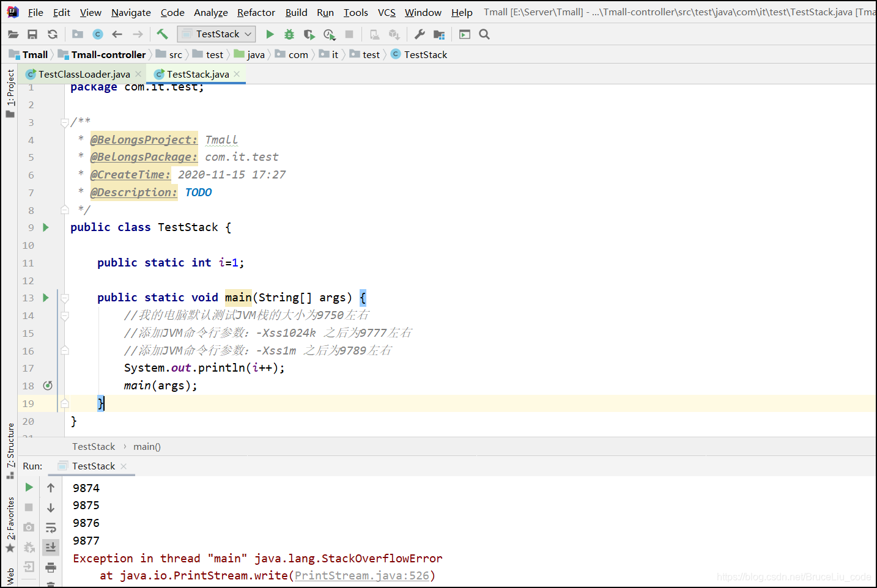Click the blue class icon in the main toolbar

[x=97, y=34]
